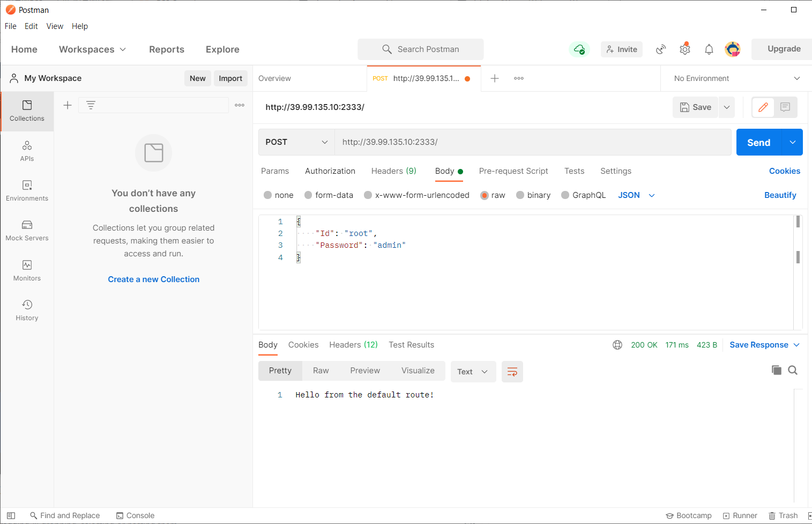Click Create a new Collection link

click(154, 279)
